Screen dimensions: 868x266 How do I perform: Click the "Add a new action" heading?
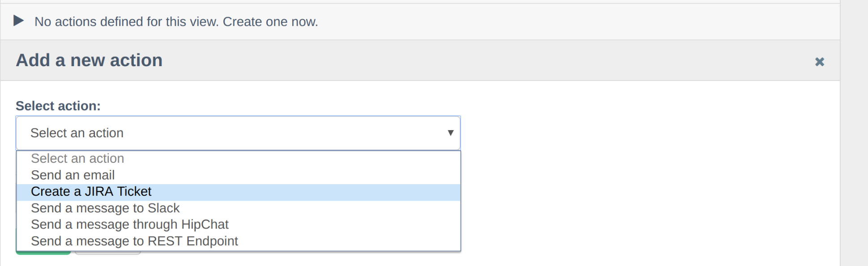pyautogui.click(x=89, y=60)
